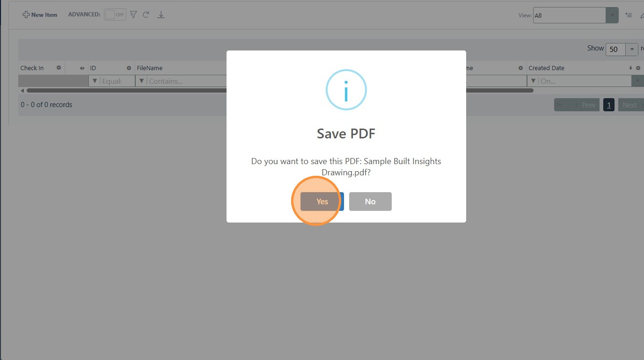Open the ID filter operator funnel
The height and width of the screenshot is (360, 644).
95,81
